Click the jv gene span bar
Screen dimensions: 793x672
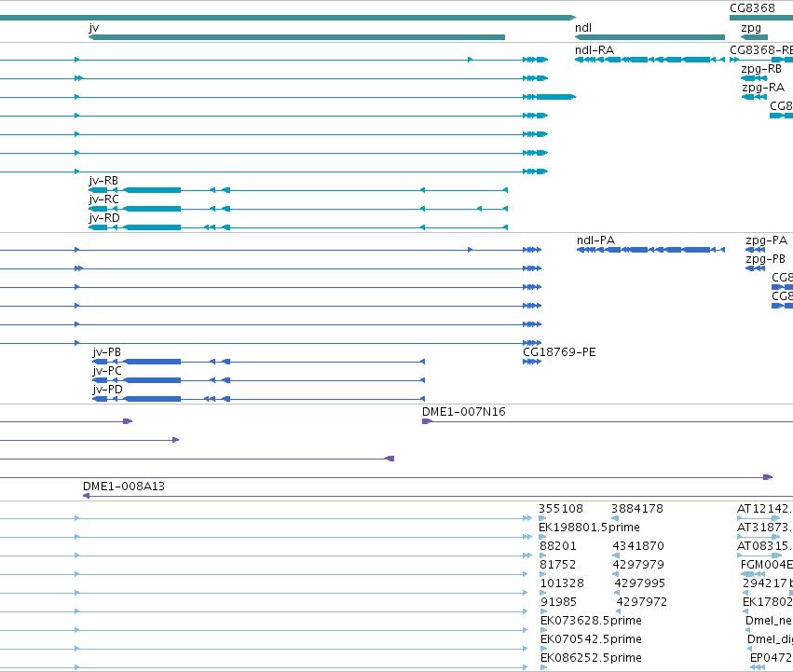(297, 37)
